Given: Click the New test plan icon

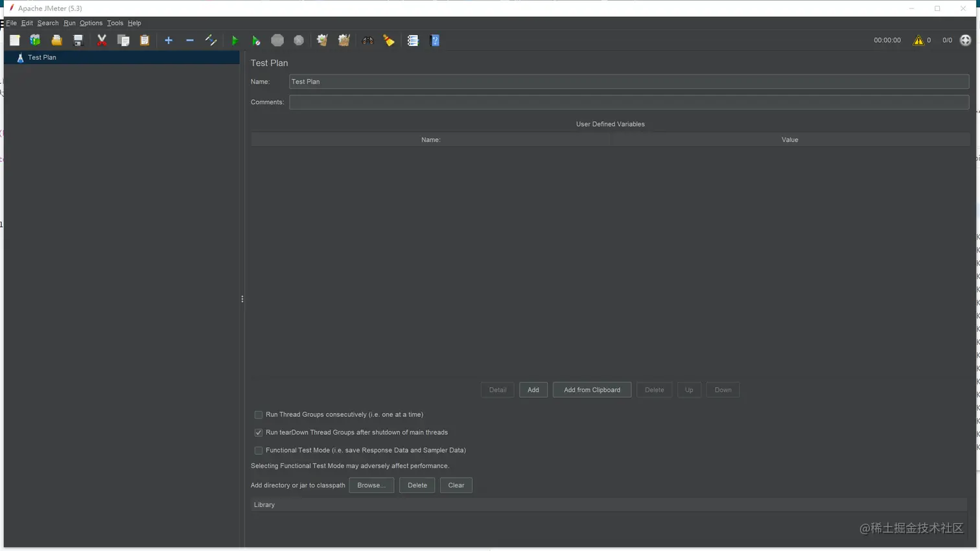Looking at the screenshot, I should click(x=14, y=40).
